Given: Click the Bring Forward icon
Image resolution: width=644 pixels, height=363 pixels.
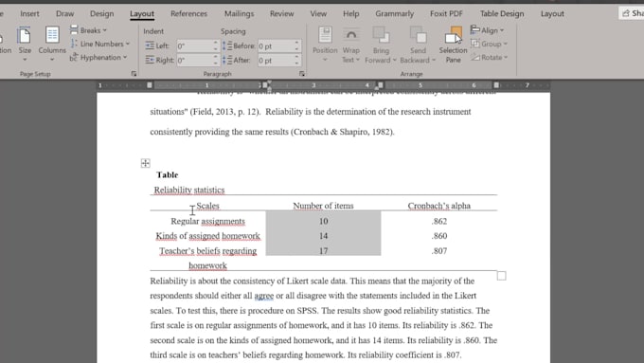Looking at the screenshot, I should point(381,35).
